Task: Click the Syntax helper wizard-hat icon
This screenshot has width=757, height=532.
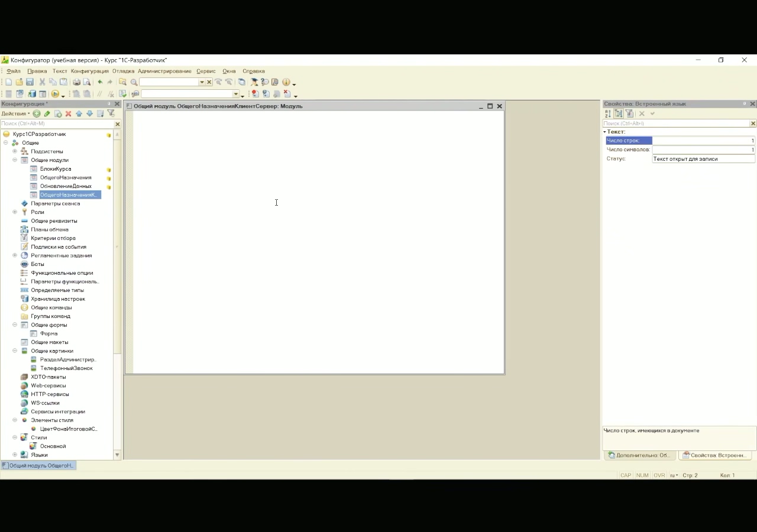Action: point(254,82)
